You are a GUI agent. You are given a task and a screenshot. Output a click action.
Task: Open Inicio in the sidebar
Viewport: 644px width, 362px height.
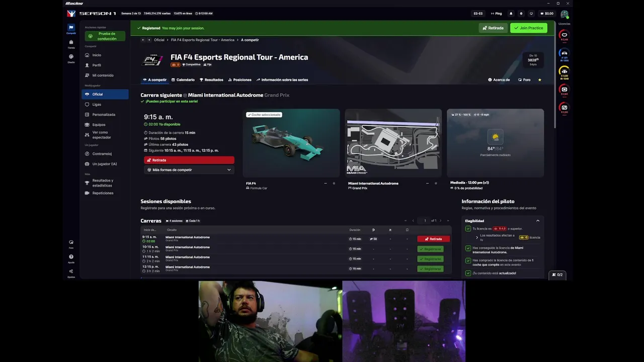106,55
